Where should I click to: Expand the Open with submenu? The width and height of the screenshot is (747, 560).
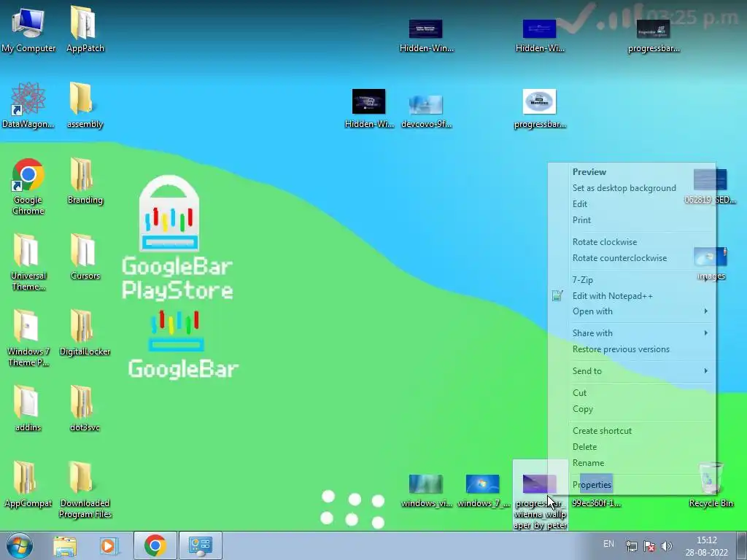coord(632,311)
